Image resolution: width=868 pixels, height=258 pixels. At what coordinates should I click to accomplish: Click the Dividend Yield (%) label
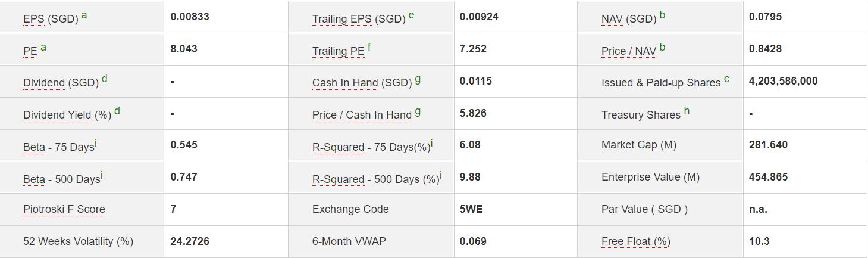click(x=67, y=115)
